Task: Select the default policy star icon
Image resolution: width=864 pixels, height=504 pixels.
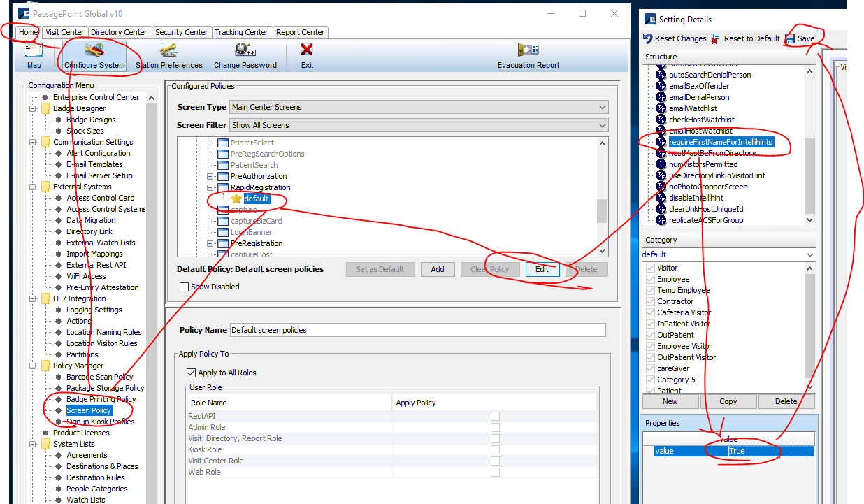Action: point(236,199)
